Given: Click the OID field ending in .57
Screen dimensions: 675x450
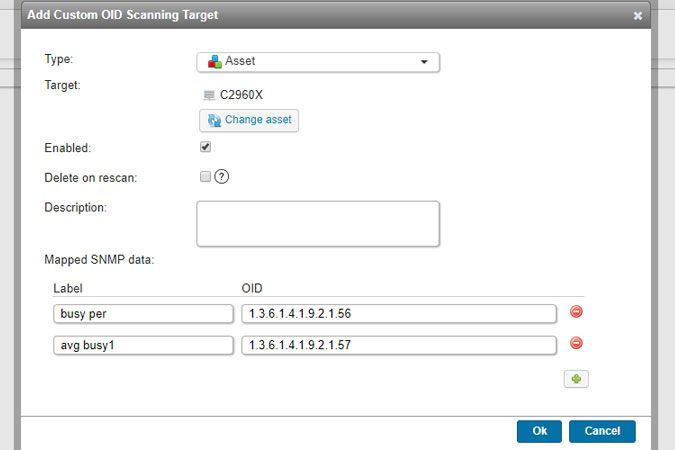Looking at the screenshot, I should pos(398,345).
